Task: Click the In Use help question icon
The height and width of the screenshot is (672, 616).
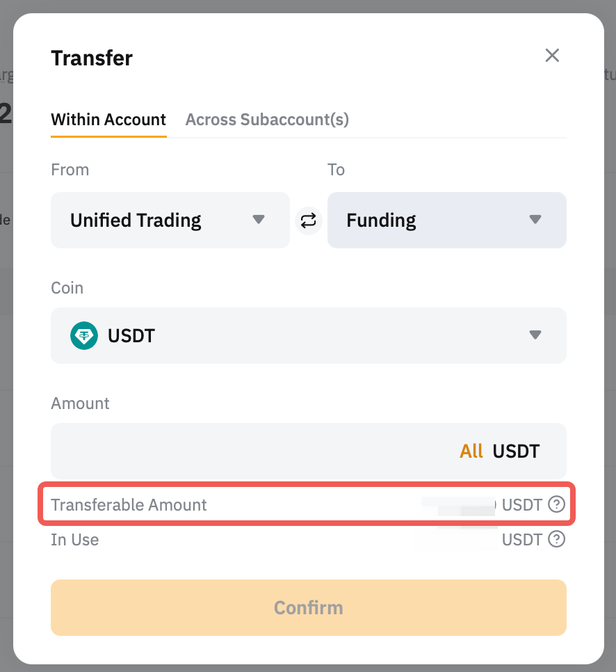Action: click(x=556, y=539)
